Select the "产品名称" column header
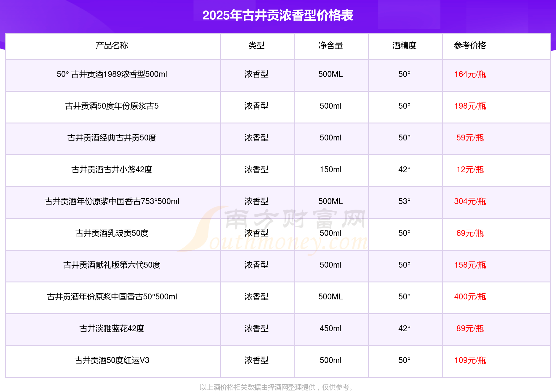The height and width of the screenshot is (392, 556). coord(112,46)
